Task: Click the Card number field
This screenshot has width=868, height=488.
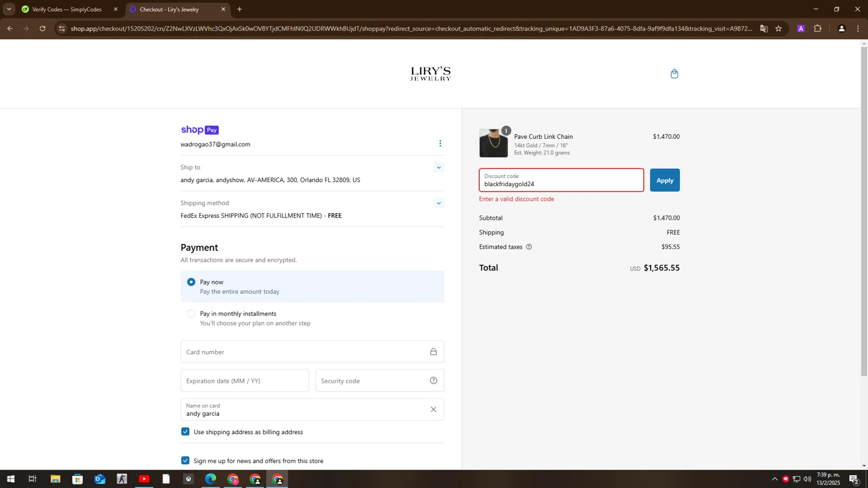Action: point(312,352)
